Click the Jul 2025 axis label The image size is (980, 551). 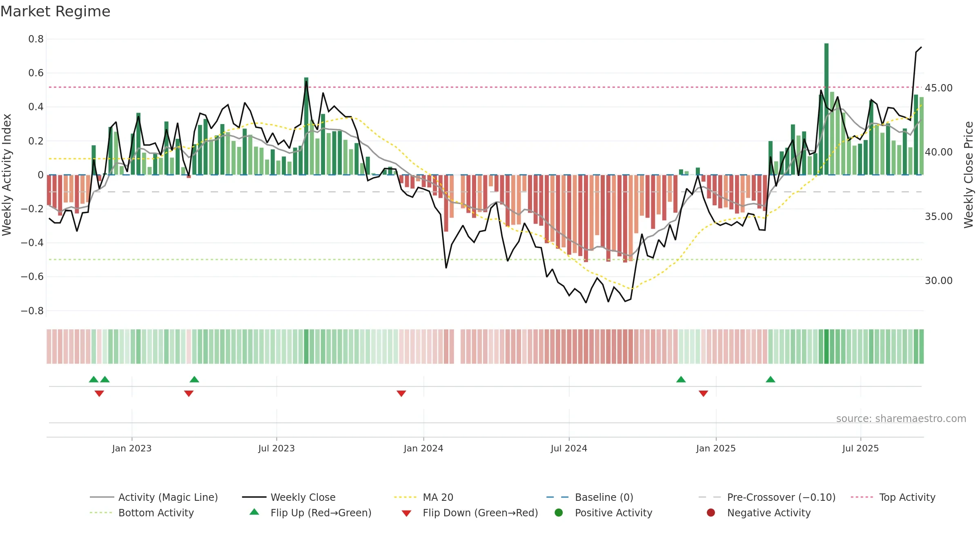tap(860, 448)
